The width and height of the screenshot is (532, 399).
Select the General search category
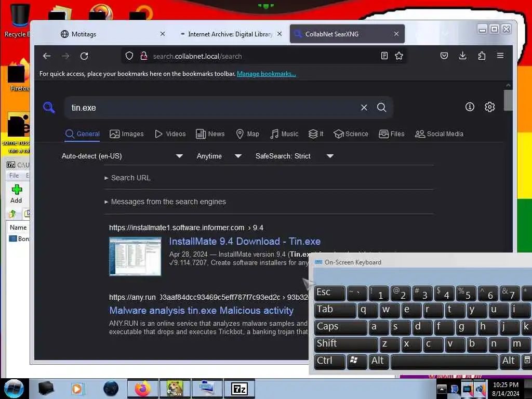tap(83, 134)
